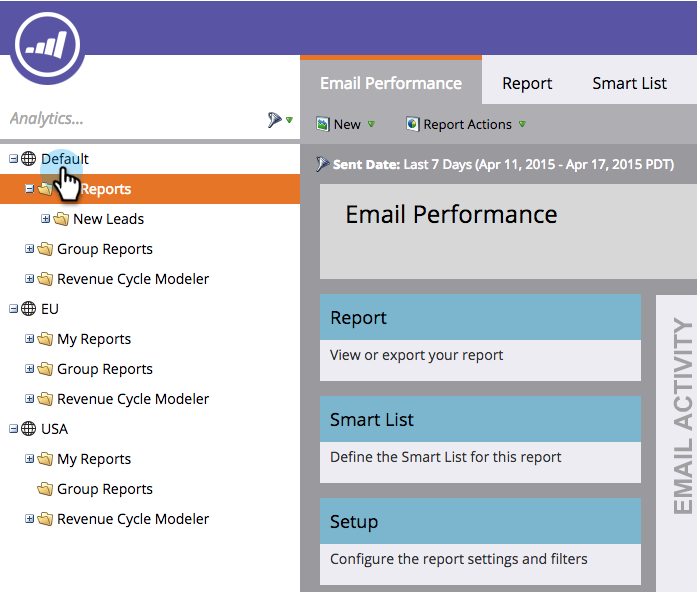Click the globe icon next to EU
The image size is (698, 592).
pyautogui.click(x=28, y=308)
